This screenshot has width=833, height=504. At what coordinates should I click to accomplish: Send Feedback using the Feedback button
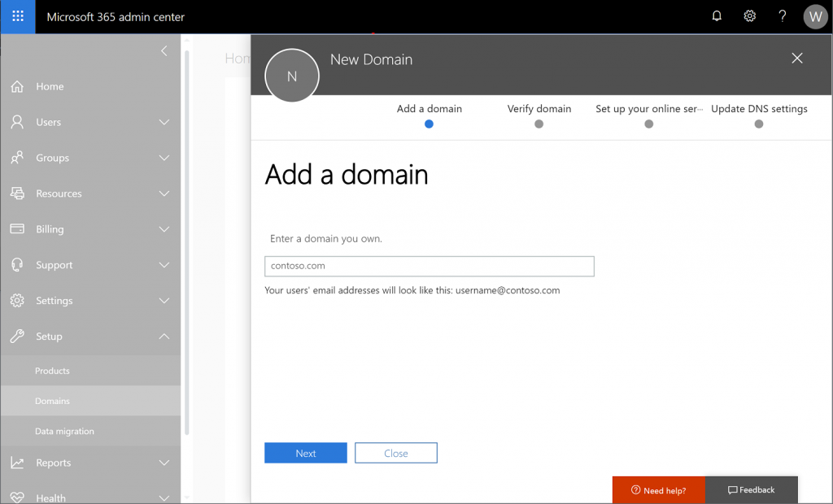coord(751,489)
